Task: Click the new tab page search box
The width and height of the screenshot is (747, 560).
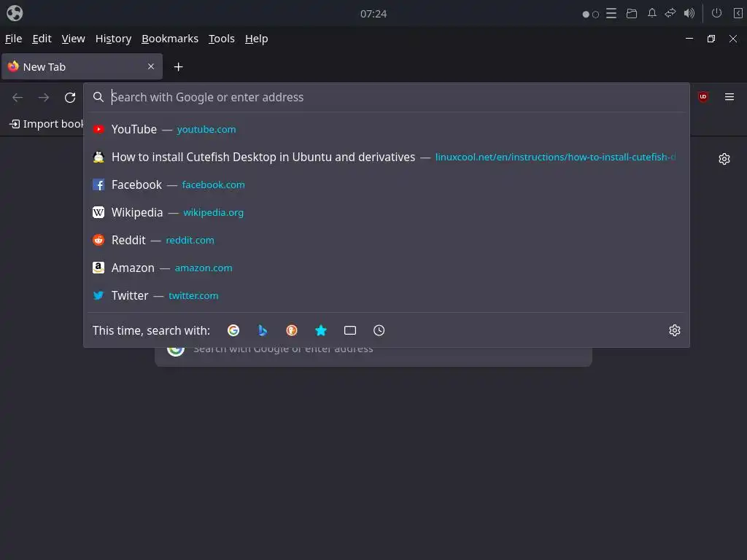Action: 373,356
